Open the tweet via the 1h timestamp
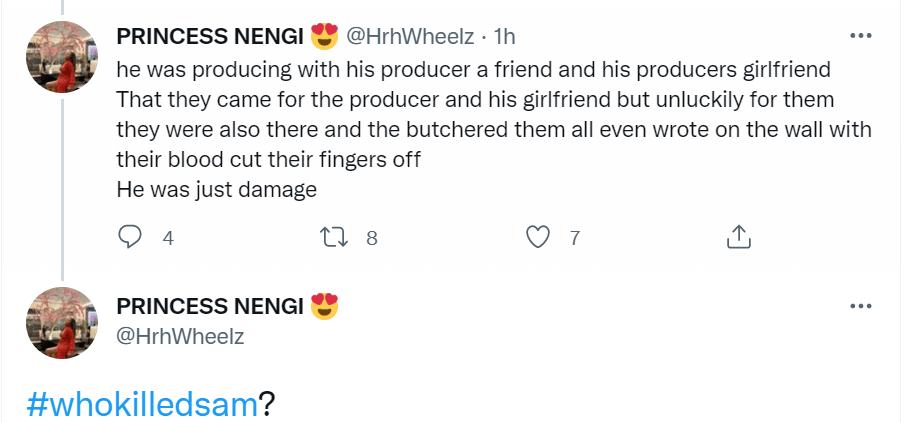 tap(503, 37)
